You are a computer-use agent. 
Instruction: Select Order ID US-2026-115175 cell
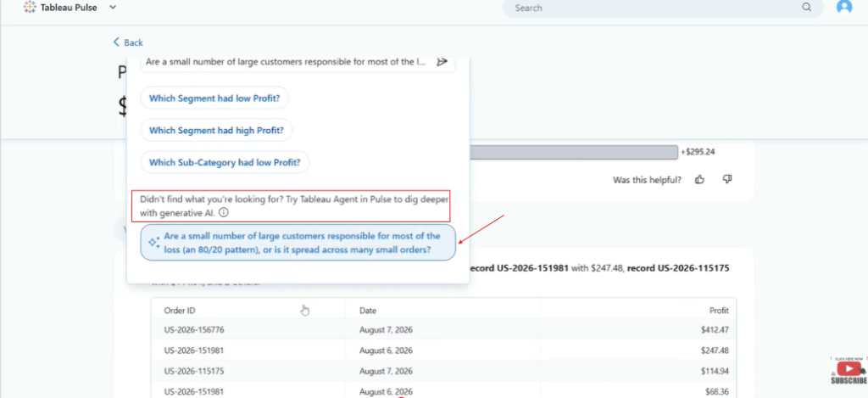click(194, 371)
